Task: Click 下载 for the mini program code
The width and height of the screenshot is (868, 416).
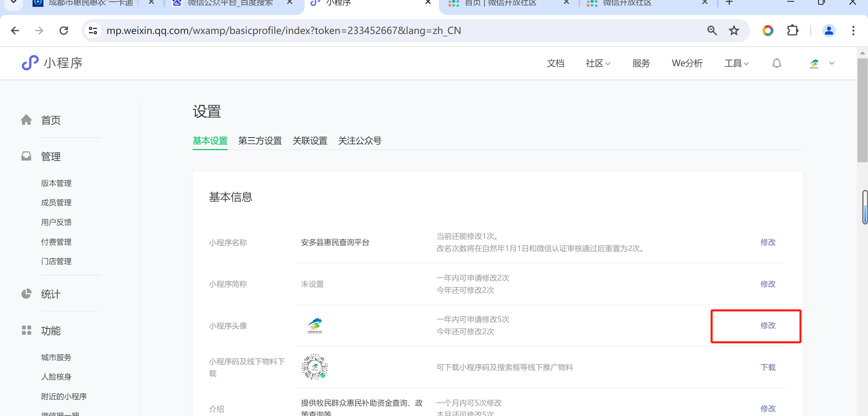Action: pos(768,367)
